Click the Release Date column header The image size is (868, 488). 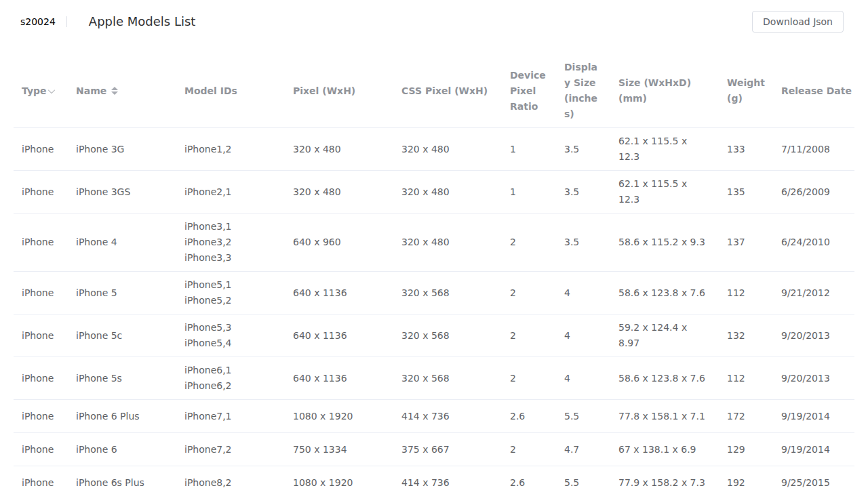click(816, 91)
